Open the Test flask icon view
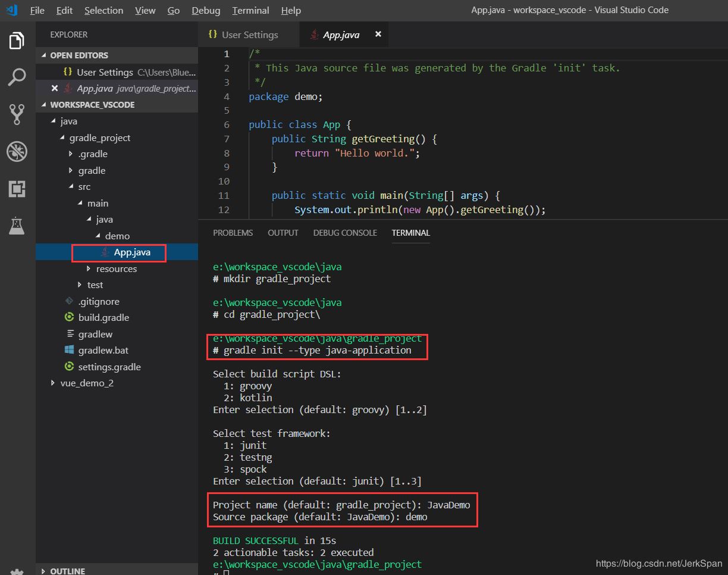This screenshot has width=728, height=575. [x=17, y=226]
